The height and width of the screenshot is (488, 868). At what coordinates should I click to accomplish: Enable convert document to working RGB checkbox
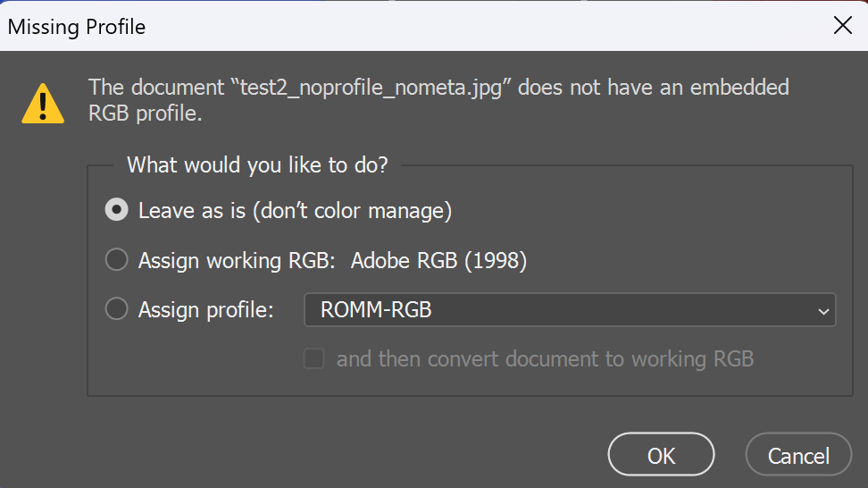point(313,358)
